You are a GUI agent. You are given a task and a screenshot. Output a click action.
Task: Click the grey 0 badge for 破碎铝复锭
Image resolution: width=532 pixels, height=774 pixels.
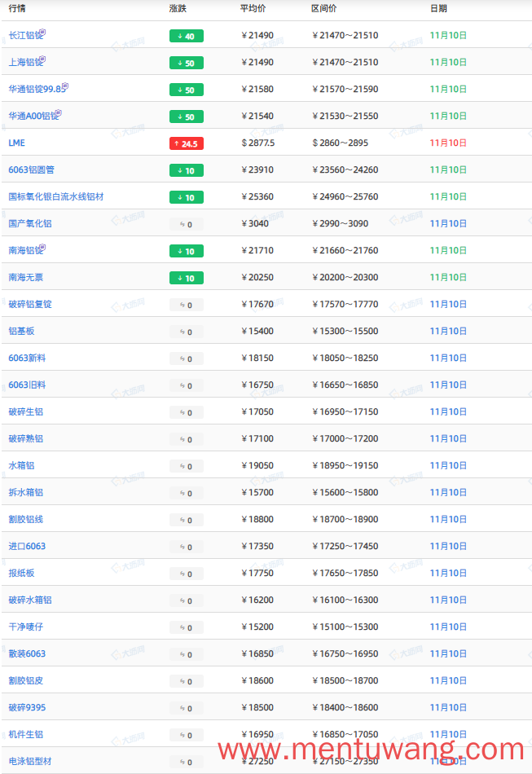(187, 305)
